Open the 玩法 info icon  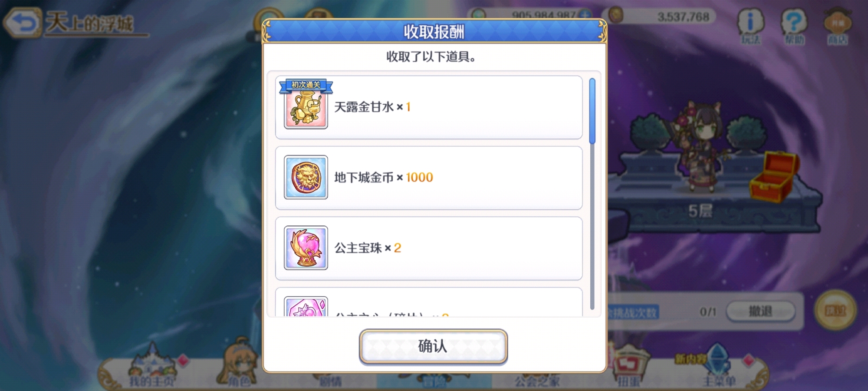(x=750, y=26)
